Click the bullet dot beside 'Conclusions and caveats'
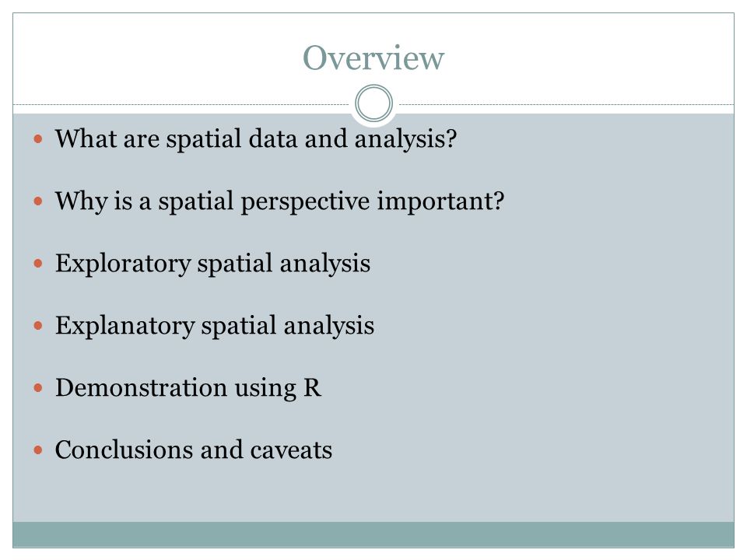 pyautogui.click(x=38, y=450)
